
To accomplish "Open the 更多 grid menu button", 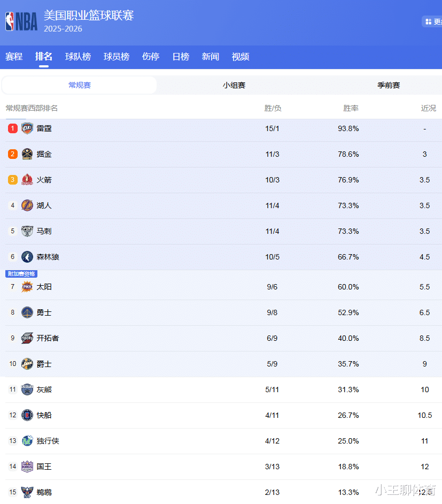I will point(432,21).
